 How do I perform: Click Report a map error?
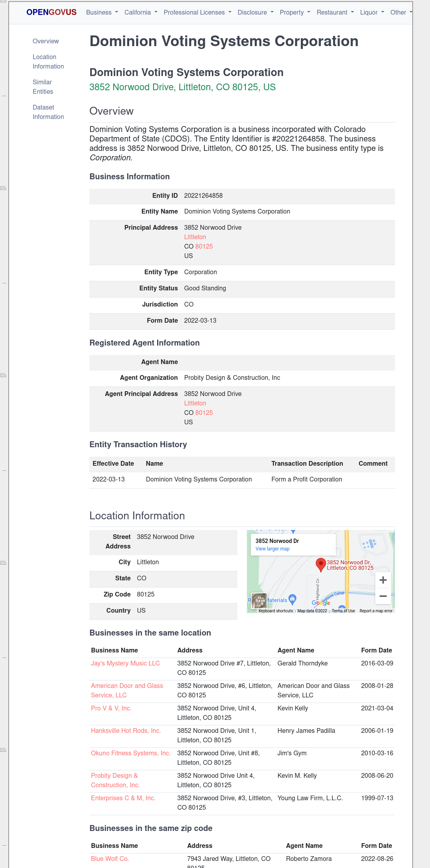[376, 611]
